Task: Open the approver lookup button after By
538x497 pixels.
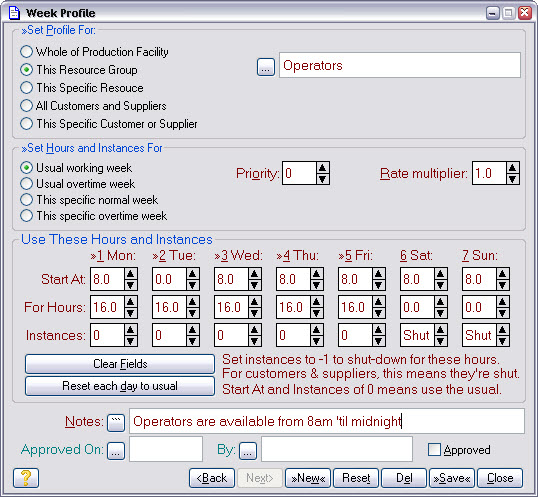Action: tap(248, 450)
